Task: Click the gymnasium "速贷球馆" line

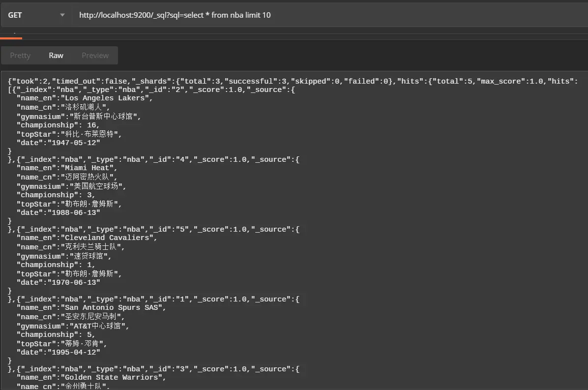Action: tap(64, 256)
